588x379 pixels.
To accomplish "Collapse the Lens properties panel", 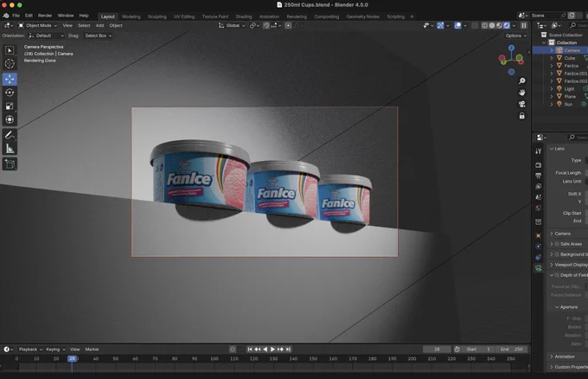I will pyautogui.click(x=559, y=149).
